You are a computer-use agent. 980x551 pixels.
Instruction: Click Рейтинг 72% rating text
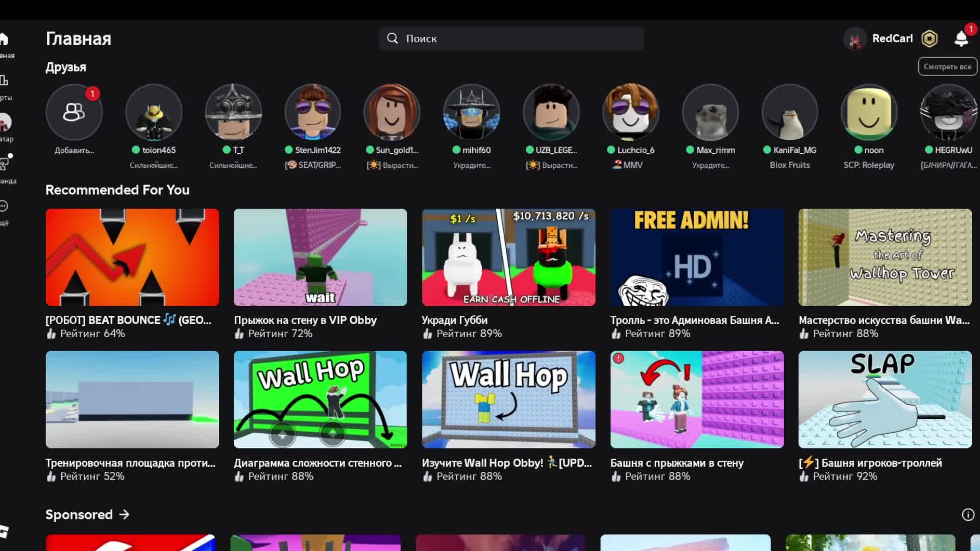tap(280, 334)
